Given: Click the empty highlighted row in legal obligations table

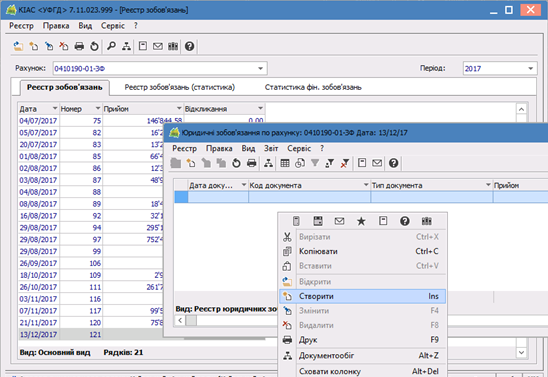Looking at the screenshot, I should (361, 197).
